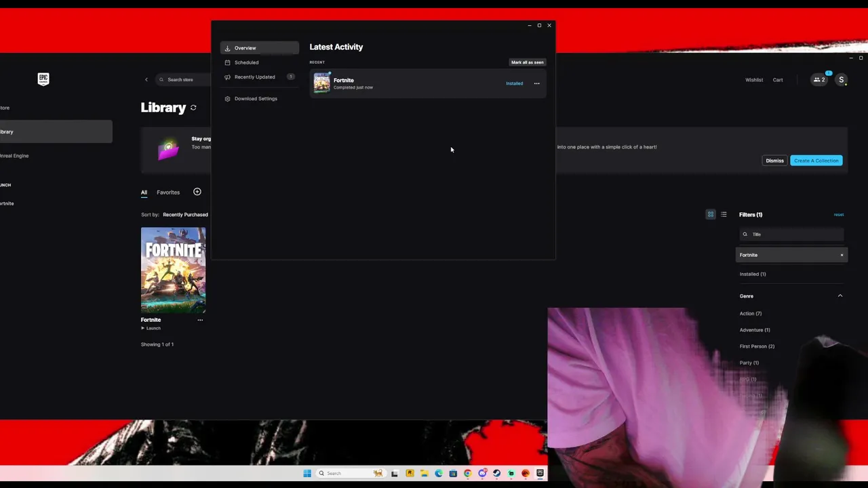Screen dimensions: 868x488
Task: Click the Fortnite thumbnail in Latest Activity
Action: tap(321, 83)
